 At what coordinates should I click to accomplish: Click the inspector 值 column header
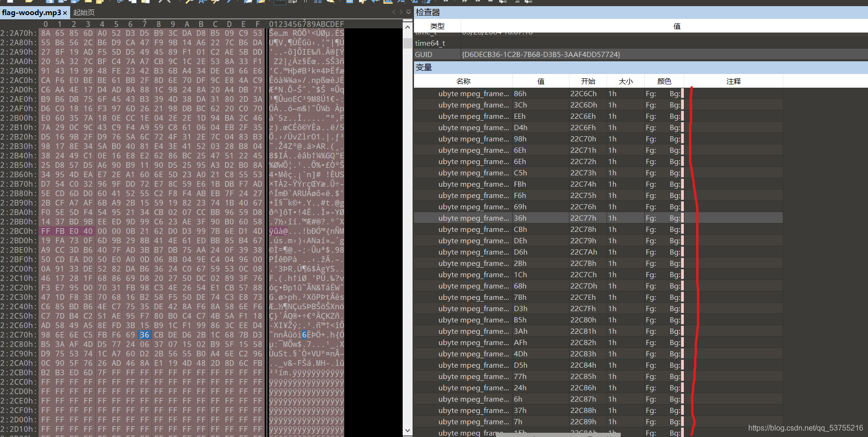click(677, 26)
